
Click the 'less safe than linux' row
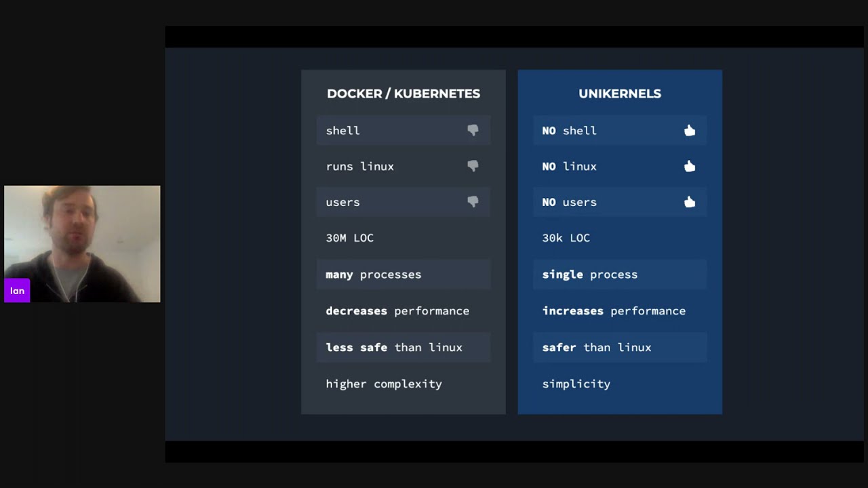[403, 347]
